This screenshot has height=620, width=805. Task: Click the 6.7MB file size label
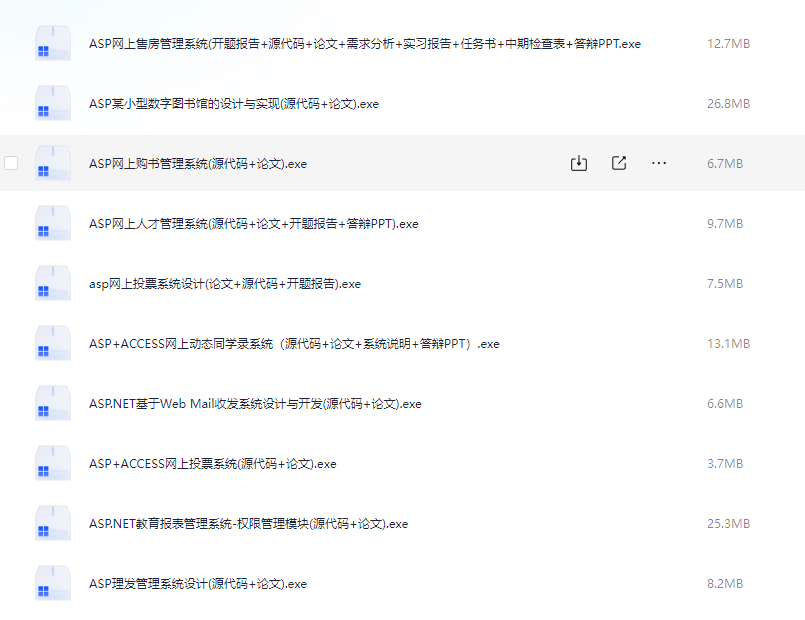coord(724,163)
